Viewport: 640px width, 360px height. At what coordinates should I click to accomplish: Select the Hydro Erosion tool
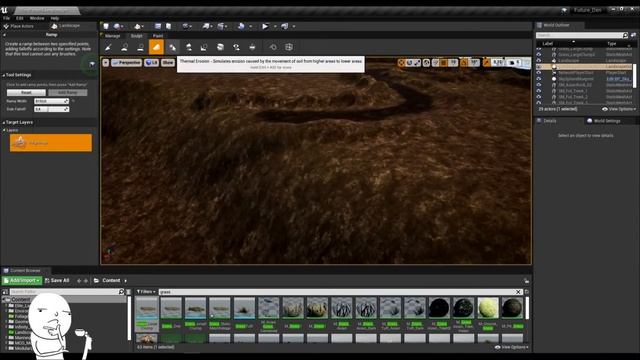189,47
